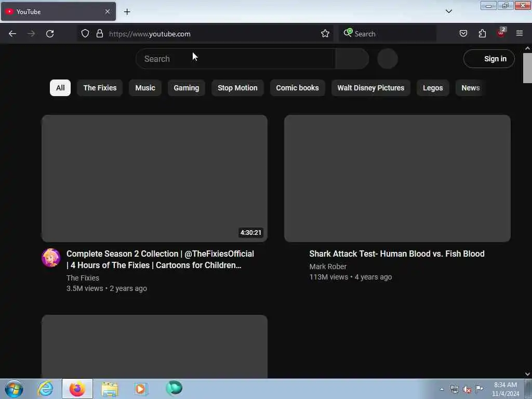This screenshot has height=399, width=532.
Task: Open the Windows Start menu
Action: 14,389
